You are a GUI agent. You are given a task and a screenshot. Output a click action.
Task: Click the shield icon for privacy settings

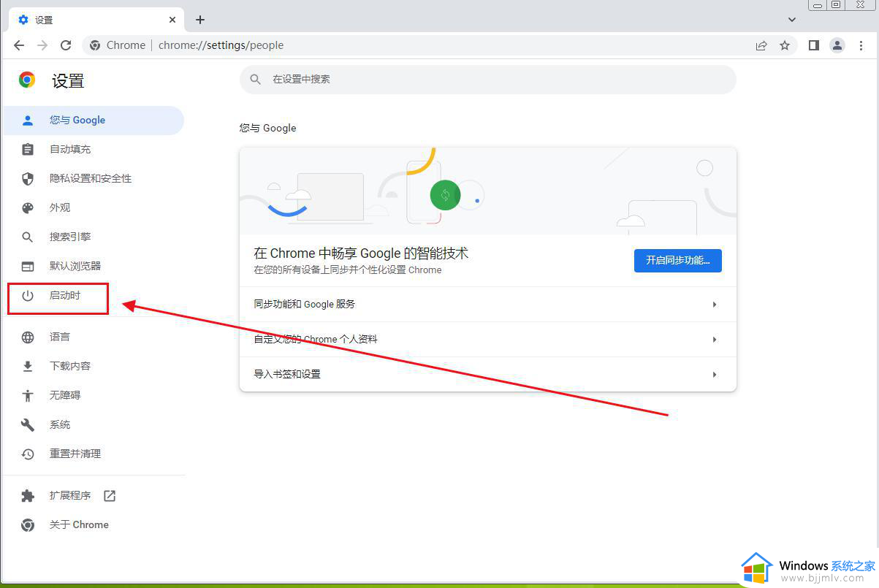(x=28, y=179)
